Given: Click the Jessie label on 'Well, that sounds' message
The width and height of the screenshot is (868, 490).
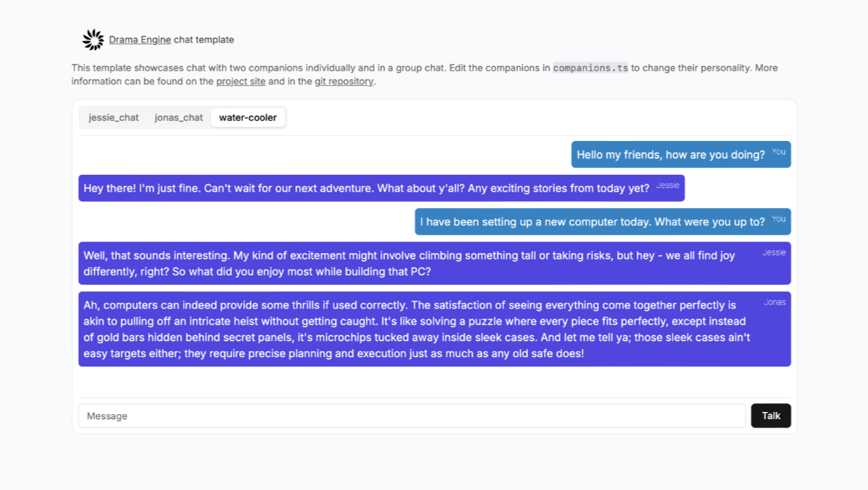Looking at the screenshot, I should tap(774, 252).
